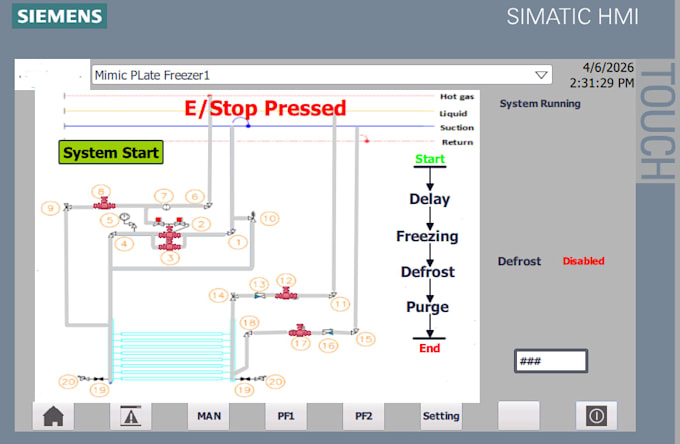The image size is (680, 444).
Task: Click the valve marked 14
Action: click(234, 297)
